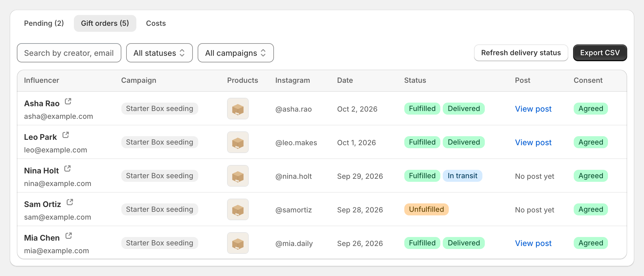
Task: Click the In transit badge for Nina Holt
Action: 463,176
